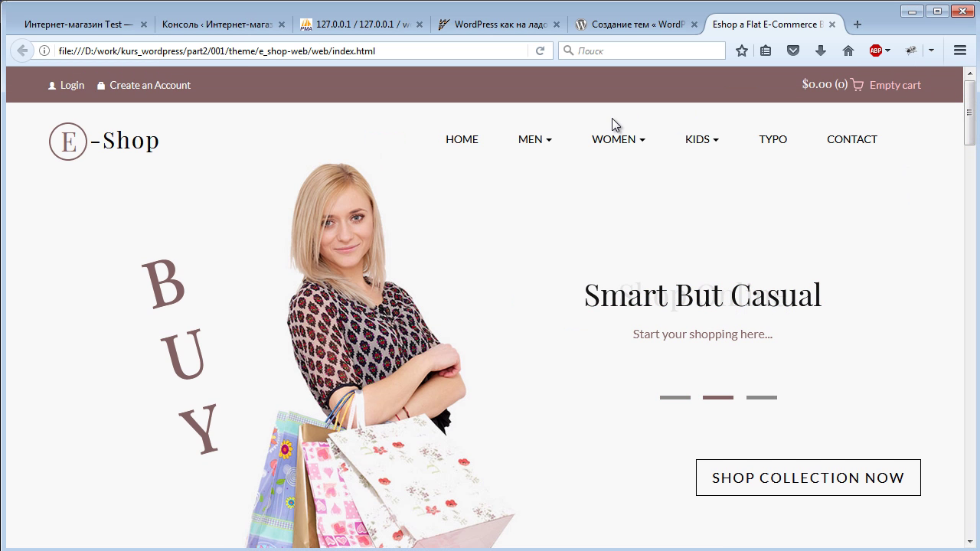
Task: Expand the MEN dropdown menu
Action: tap(534, 139)
